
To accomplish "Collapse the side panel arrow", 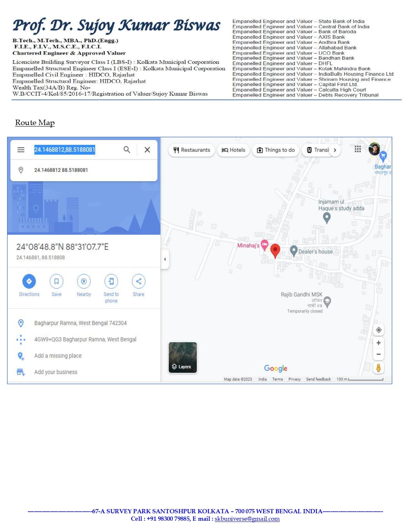I will 165,259.
